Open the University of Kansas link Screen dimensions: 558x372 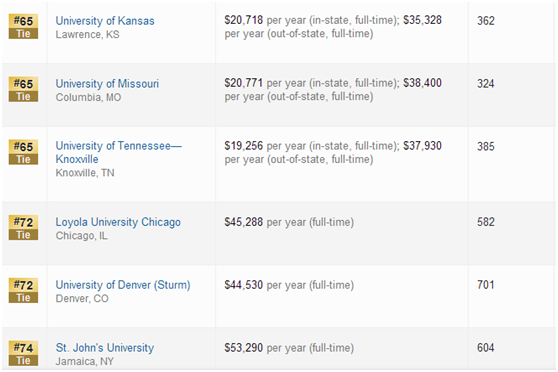coord(105,21)
